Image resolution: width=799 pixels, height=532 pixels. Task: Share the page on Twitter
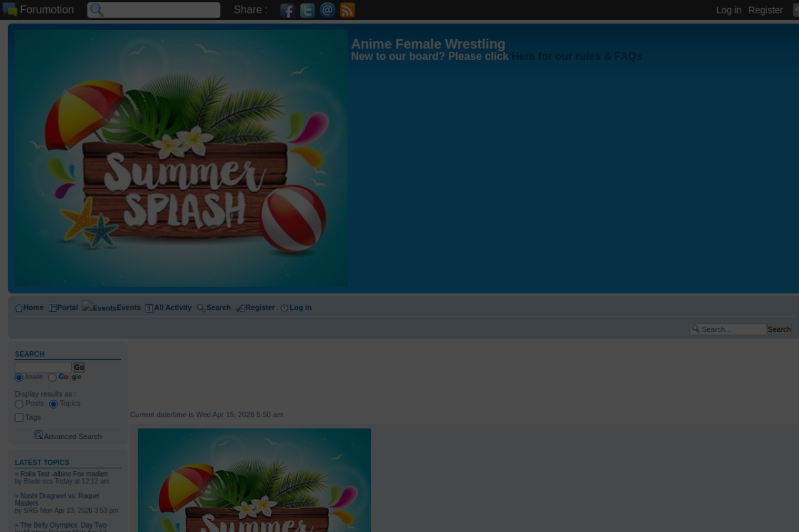pos(307,10)
